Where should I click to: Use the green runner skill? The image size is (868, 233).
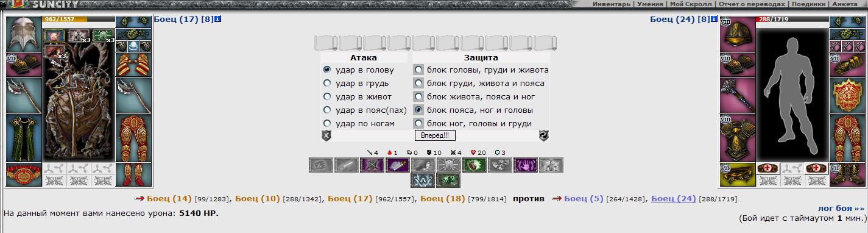(x=448, y=181)
